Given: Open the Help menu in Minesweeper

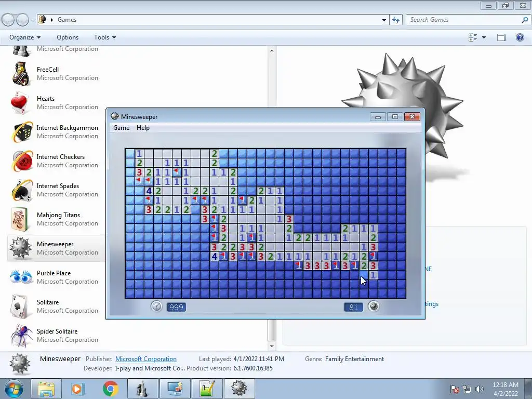Looking at the screenshot, I should [x=143, y=128].
